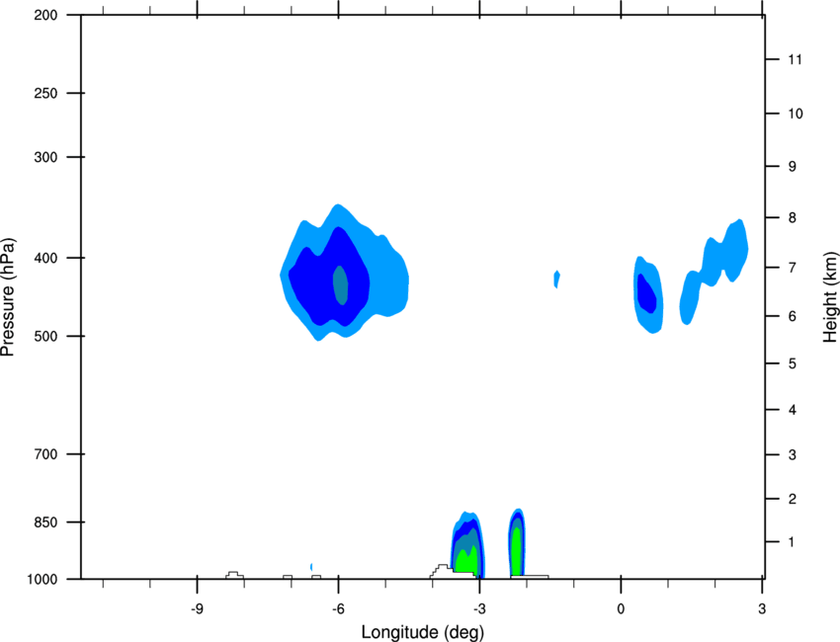Click the 2 km height tick label
Image resolution: width=840 pixels, height=642 pixels.
793,499
